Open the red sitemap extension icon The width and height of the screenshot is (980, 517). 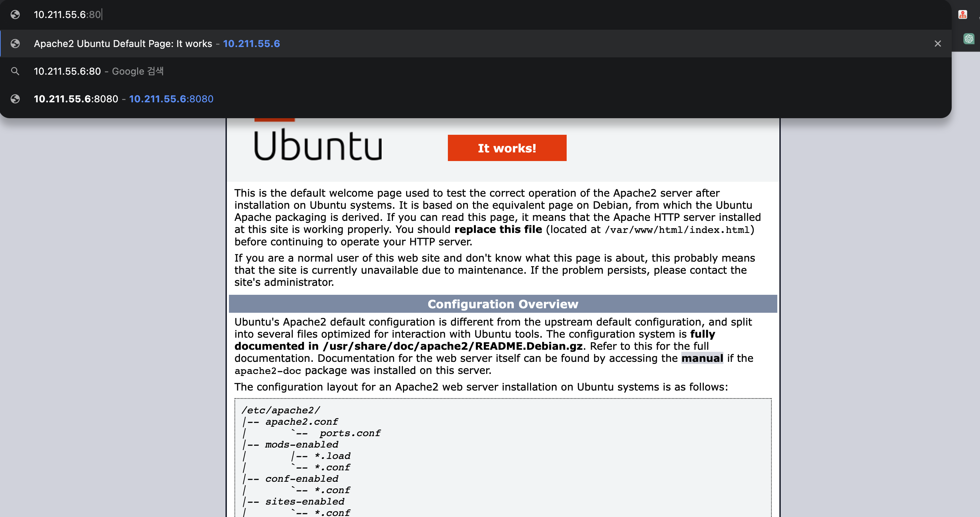click(x=962, y=15)
